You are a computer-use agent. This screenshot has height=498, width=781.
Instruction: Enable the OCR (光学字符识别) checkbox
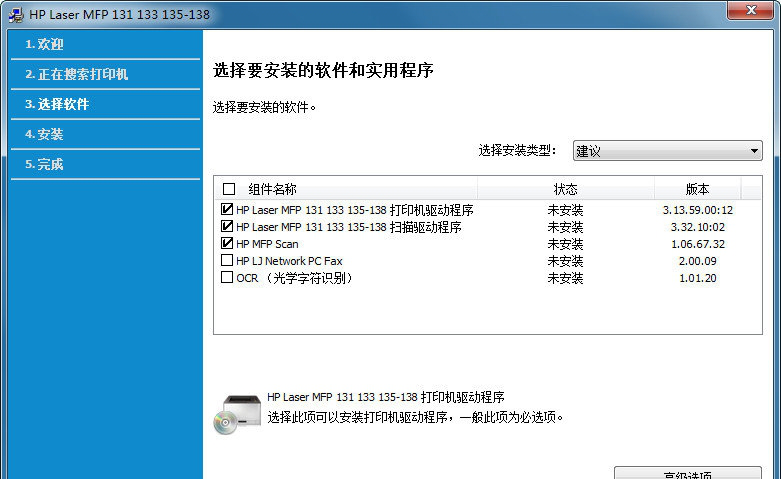coord(227,277)
